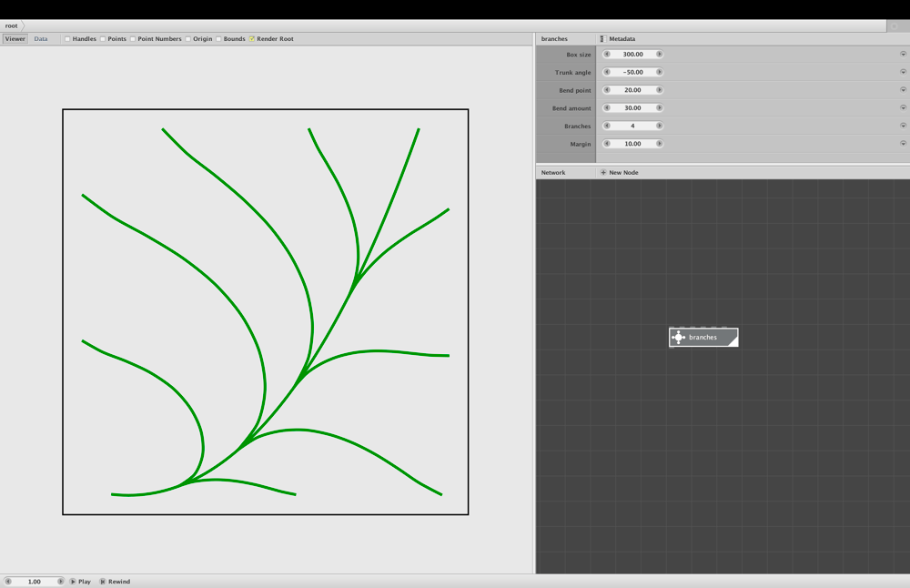Open Box size parameter options dropdown
The image size is (910, 588).
tap(903, 54)
